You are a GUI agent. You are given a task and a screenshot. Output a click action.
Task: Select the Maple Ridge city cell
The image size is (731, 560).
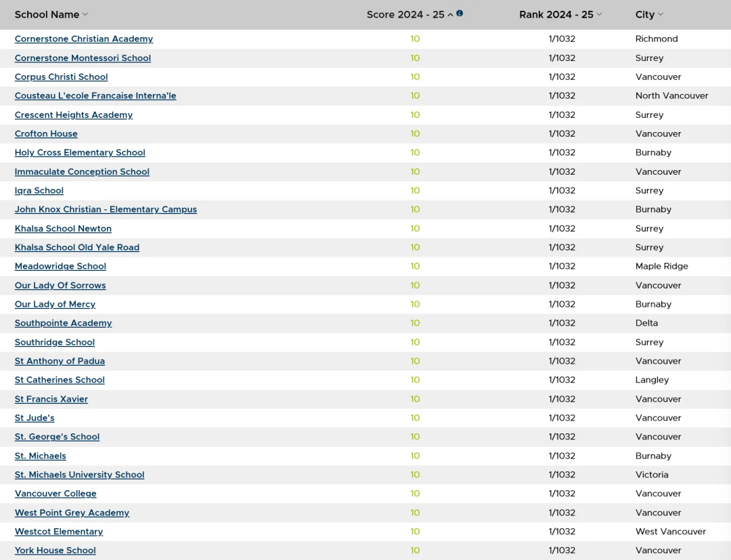661,265
